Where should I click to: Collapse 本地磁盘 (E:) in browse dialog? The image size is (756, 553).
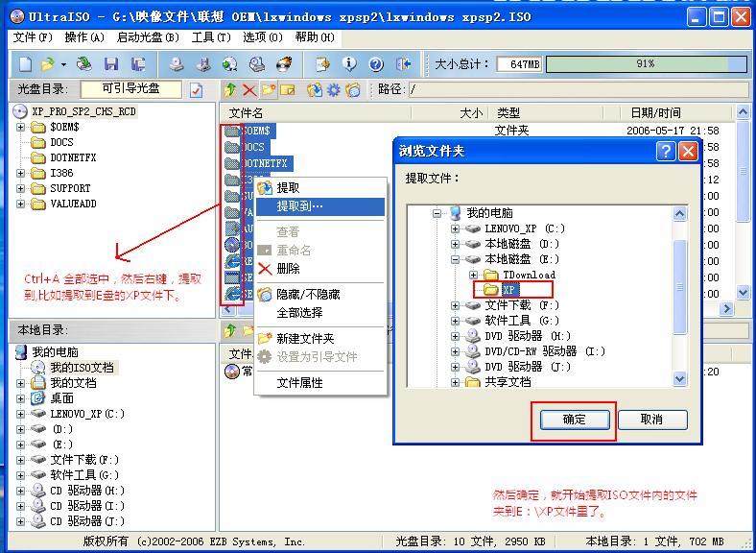tap(455, 259)
